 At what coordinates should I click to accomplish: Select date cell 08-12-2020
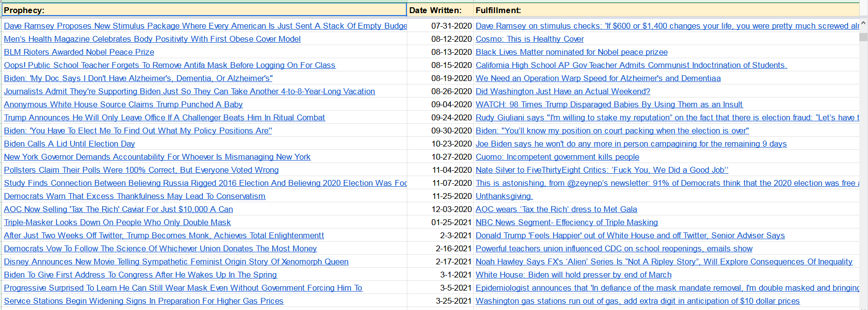tap(440, 39)
